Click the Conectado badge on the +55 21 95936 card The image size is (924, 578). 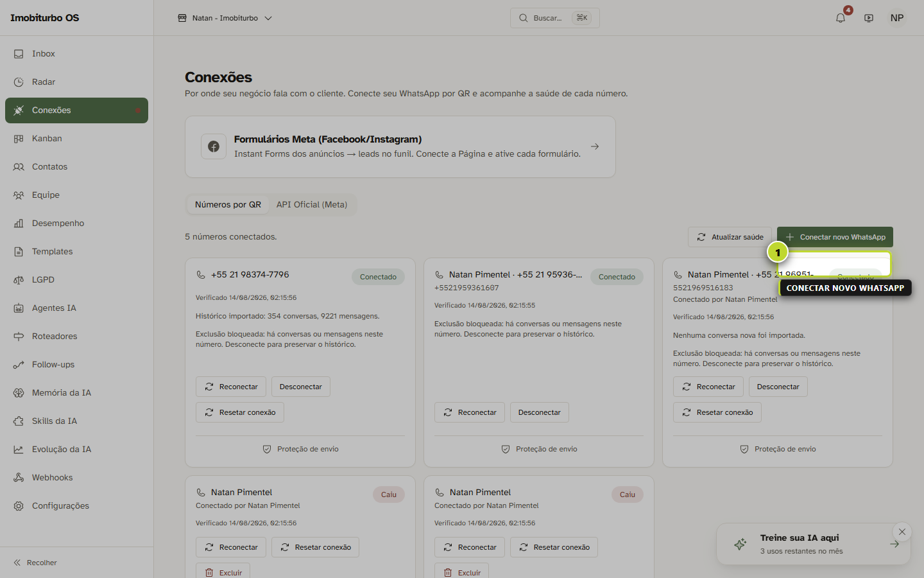click(617, 277)
